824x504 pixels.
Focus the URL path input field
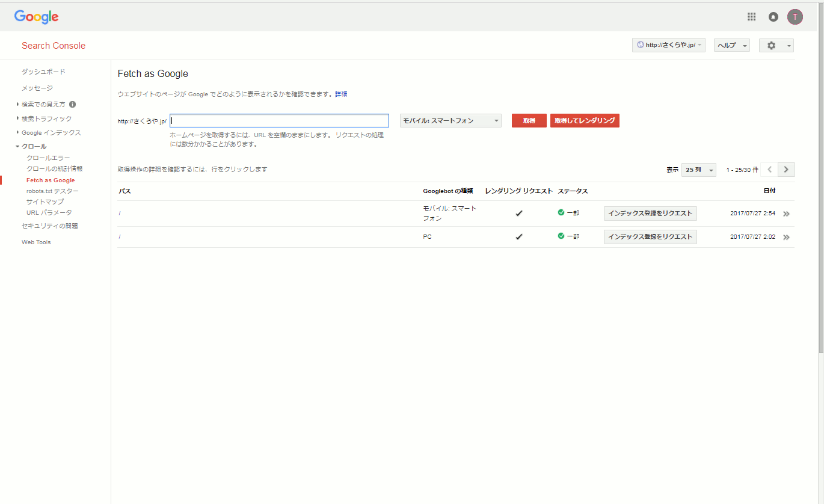click(279, 120)
